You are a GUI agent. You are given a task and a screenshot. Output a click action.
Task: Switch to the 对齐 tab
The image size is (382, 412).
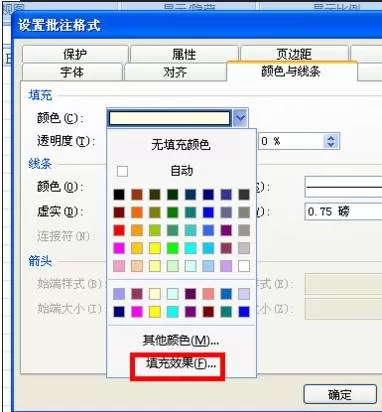[x=175, y=72]
